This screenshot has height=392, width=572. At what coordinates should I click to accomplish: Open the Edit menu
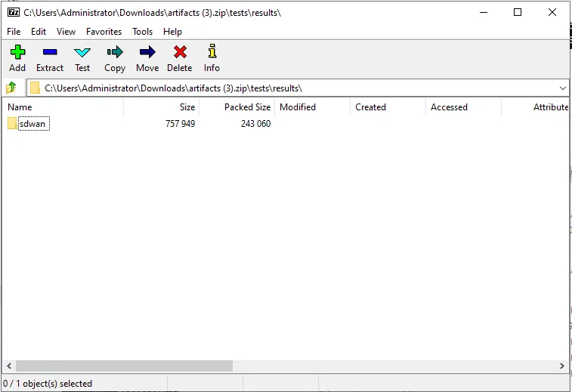tap(39, 32)
